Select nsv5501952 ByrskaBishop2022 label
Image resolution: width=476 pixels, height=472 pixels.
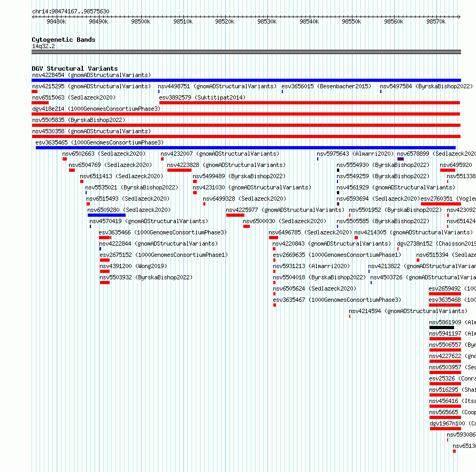click(395, 210)
